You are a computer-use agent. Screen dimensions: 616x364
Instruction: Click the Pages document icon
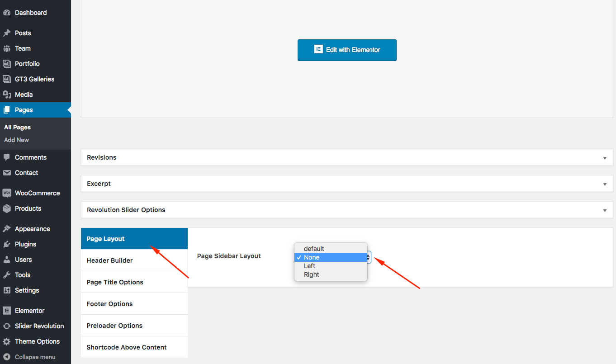pyautogui.click(x=7, y=110)
